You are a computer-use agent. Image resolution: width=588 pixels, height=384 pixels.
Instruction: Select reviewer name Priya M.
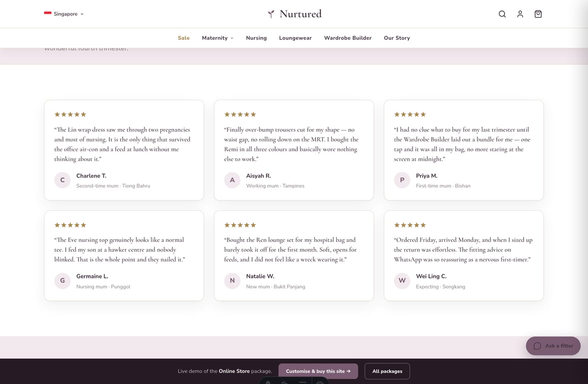tap(427, 176)
